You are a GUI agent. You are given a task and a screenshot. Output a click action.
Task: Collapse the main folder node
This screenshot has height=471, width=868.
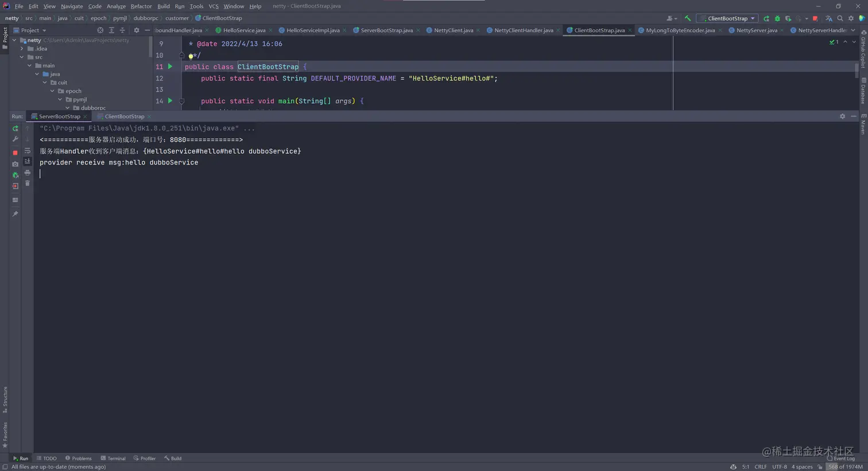[x=29, y=66]
